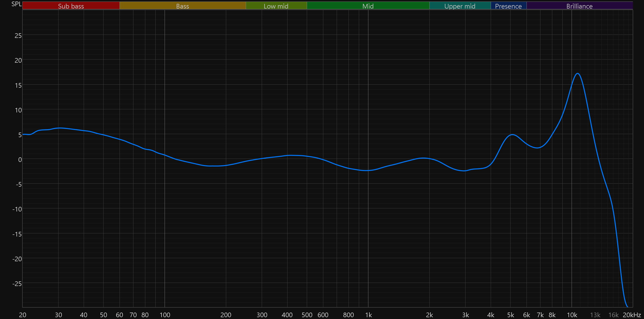Click the 20kHz label on frequency axis

click(632, 315)
